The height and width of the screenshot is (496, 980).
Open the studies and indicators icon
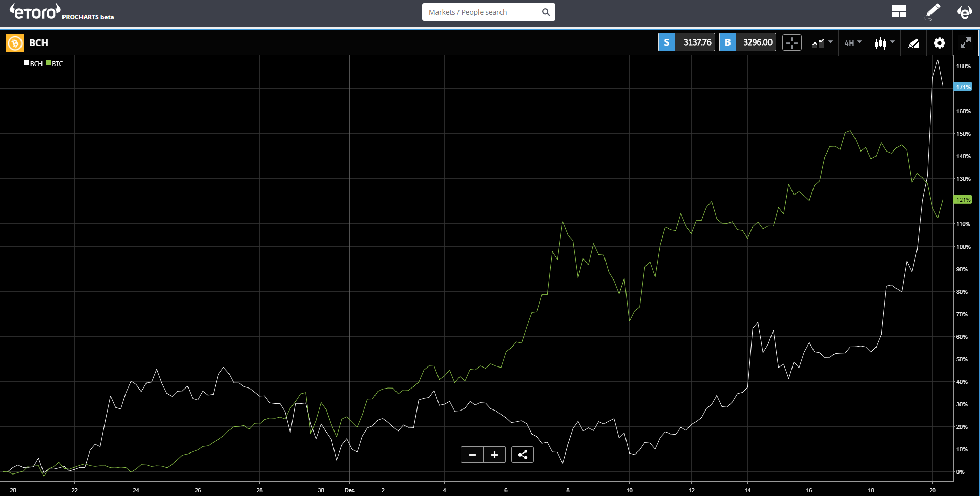tap(913, 44)
